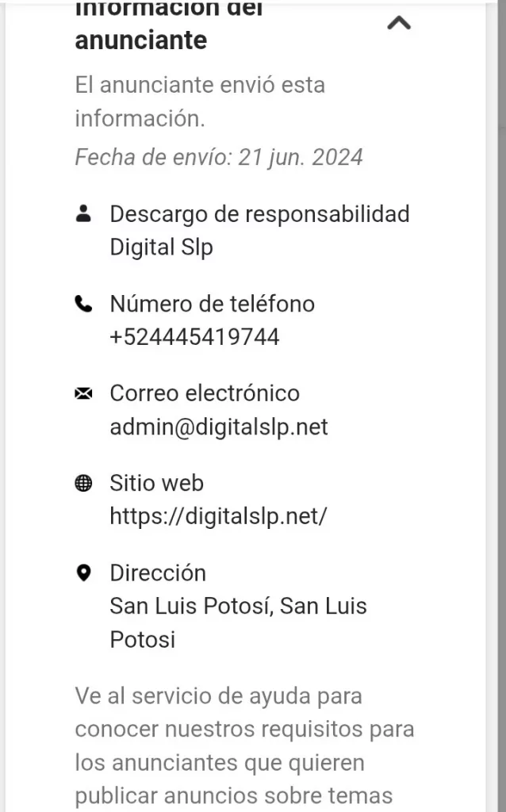This screenshot has width=506, height=812.
Task: Click the phone icon beside Número de teléfono
Action: 83,304
